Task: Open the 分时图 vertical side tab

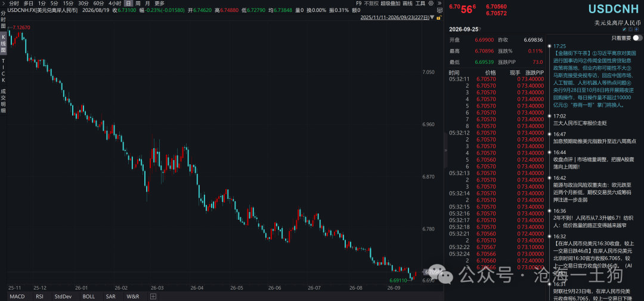Action: point(4,19)
